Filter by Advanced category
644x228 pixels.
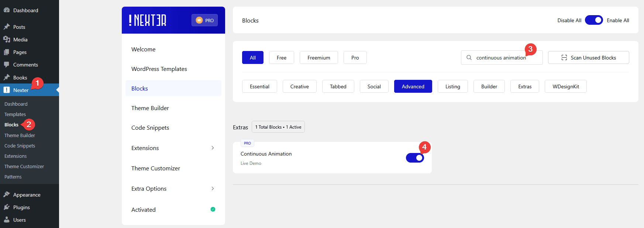413,86
